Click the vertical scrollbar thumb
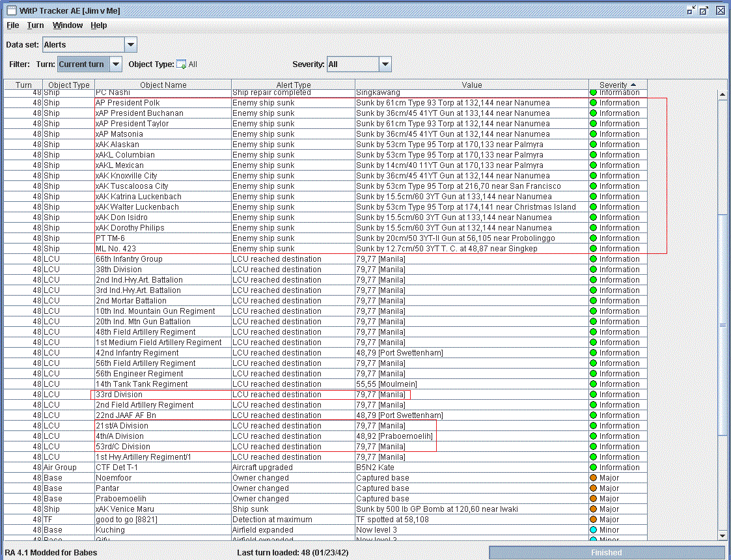 pos(722,324)
